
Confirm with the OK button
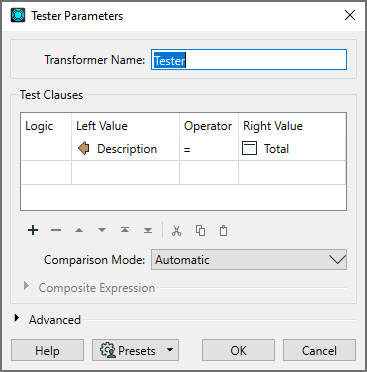click(x=238, y=350)
